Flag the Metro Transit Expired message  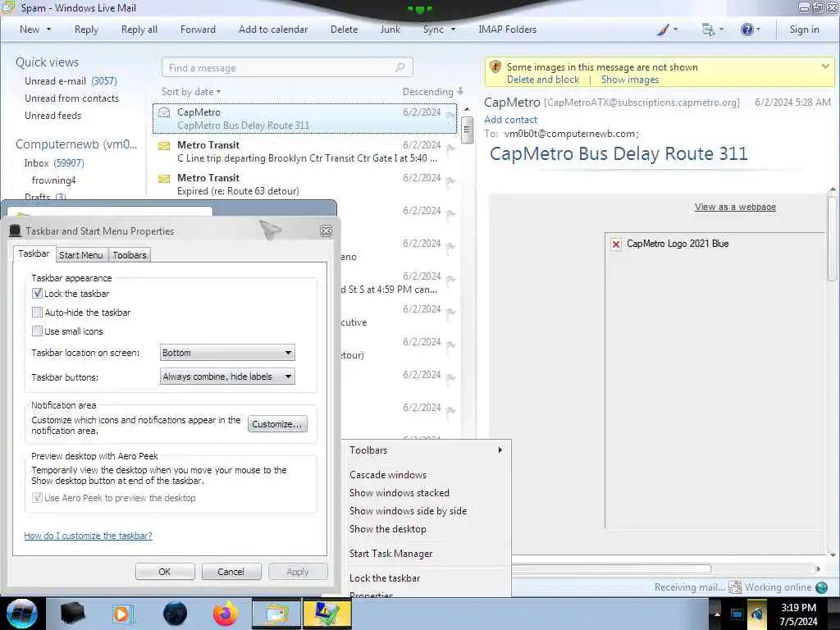click(x=450, y=181)
